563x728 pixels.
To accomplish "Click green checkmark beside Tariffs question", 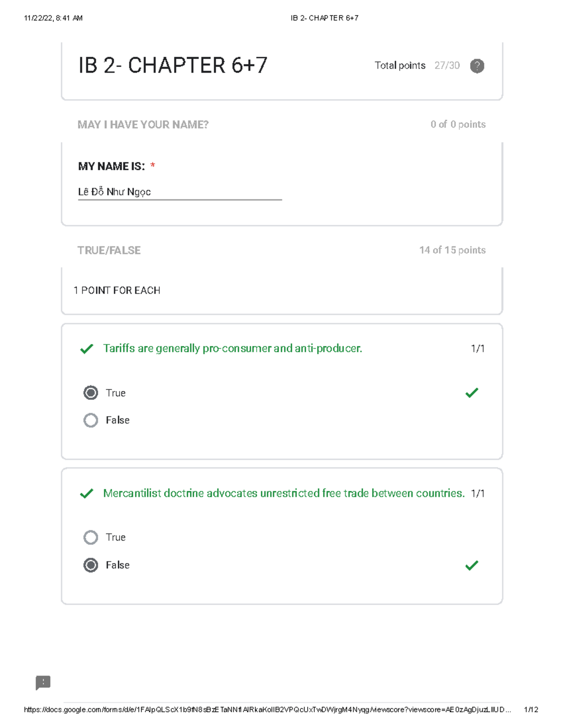I will [86, 349].
